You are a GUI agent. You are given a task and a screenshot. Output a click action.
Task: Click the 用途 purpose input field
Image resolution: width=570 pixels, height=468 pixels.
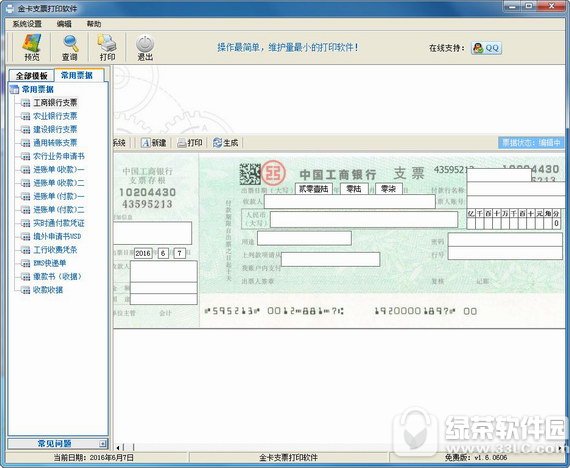coord(304,238)
